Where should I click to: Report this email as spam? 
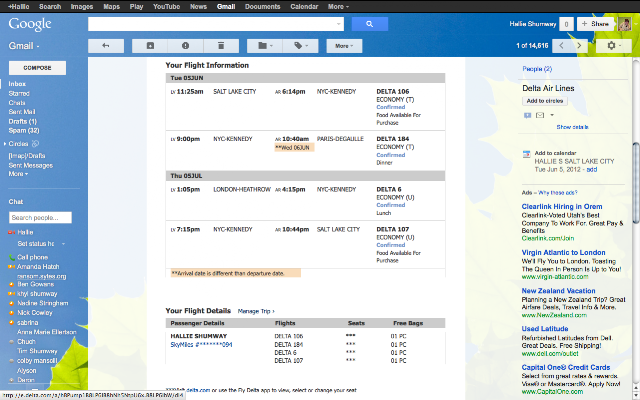[x=185, y=46]
